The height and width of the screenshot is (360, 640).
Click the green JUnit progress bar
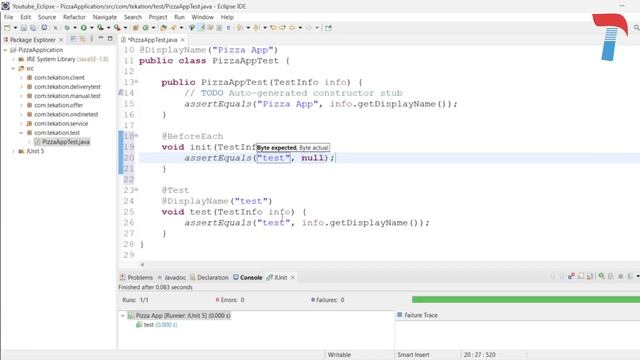(526, 300)
